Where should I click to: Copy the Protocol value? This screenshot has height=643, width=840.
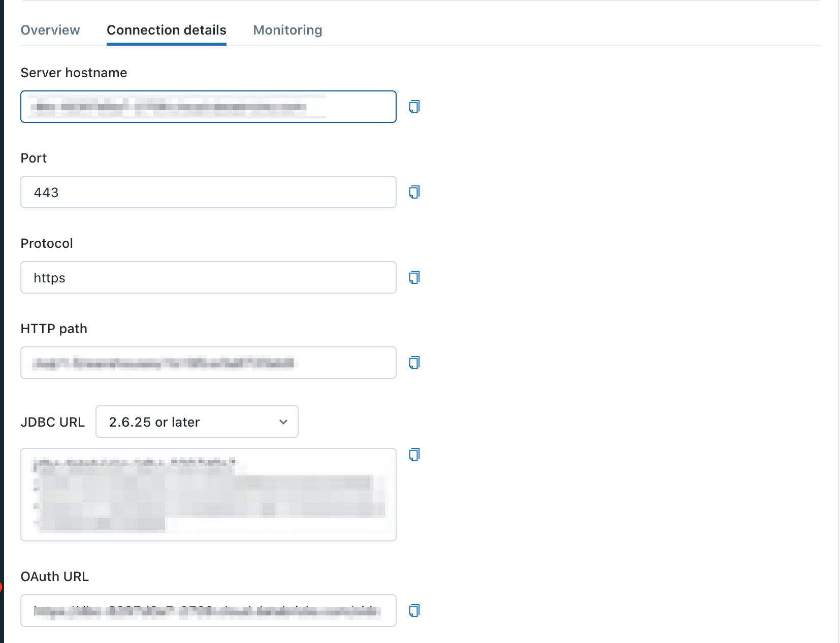[414, 277]
